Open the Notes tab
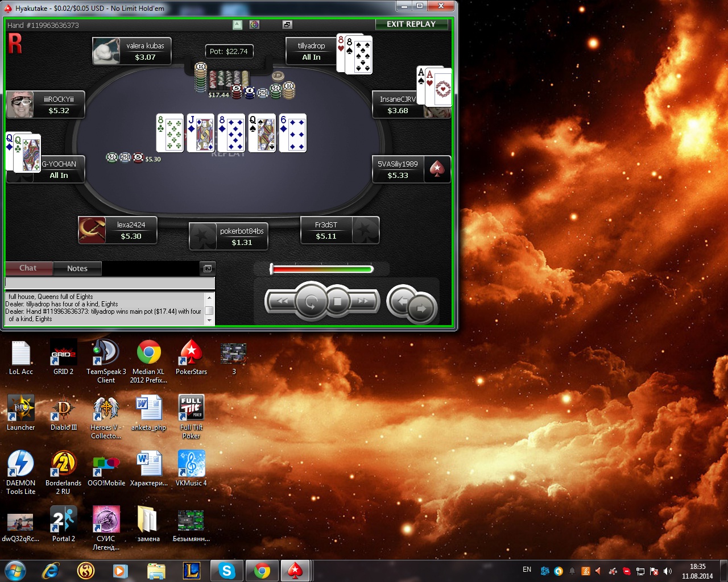The image size is (728, 582). coord(77,268)
